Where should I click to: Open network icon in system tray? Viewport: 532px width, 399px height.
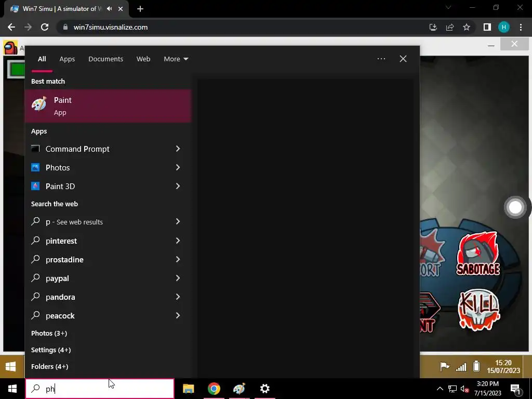tap(453, 389)
